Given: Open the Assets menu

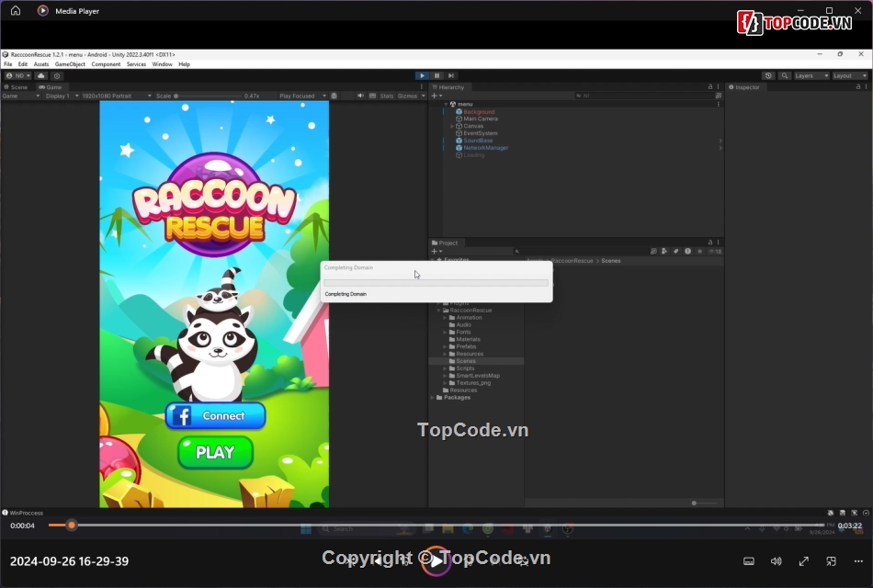Looking at the screenshot, I should 40,64.
